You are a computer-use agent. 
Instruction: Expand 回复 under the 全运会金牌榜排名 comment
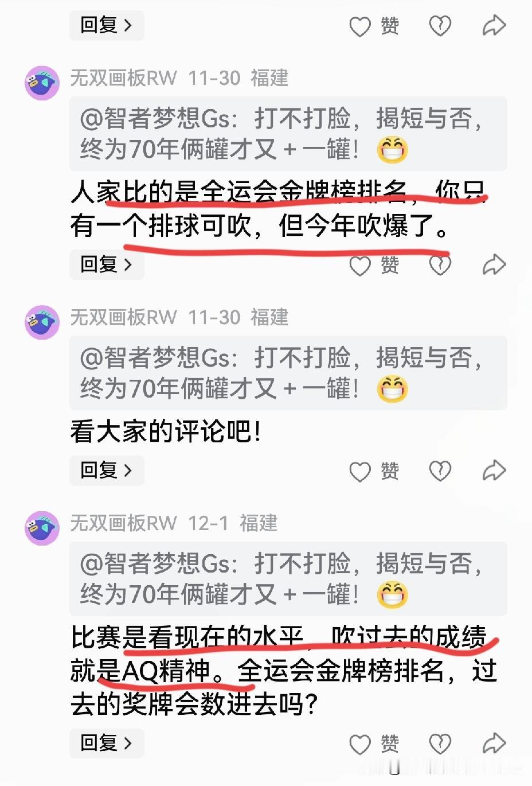(107, 264)
